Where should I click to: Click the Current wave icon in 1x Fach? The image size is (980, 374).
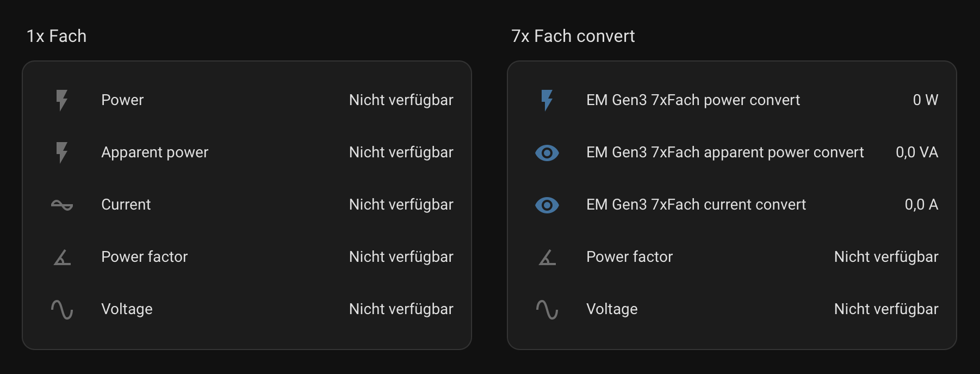pyautogui.click(x=62, y=205)
